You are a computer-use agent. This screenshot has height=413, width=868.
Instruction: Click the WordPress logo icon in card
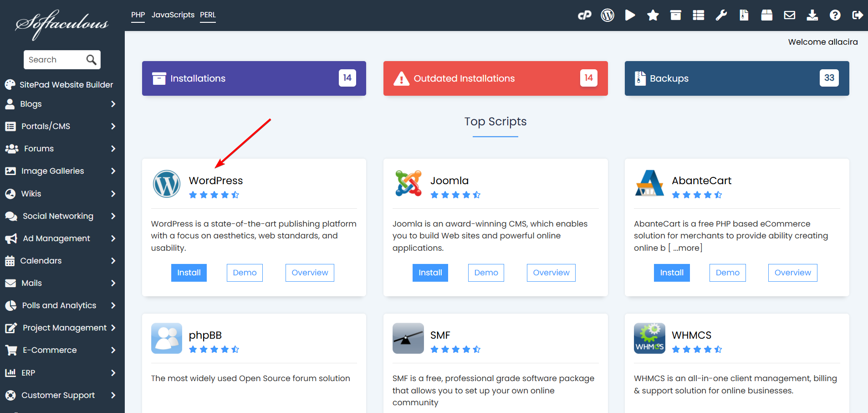(x=167, y=184)
